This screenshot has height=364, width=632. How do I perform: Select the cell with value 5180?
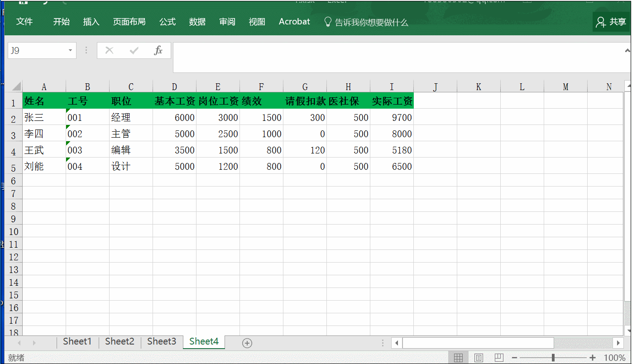[x=392, y=150]
